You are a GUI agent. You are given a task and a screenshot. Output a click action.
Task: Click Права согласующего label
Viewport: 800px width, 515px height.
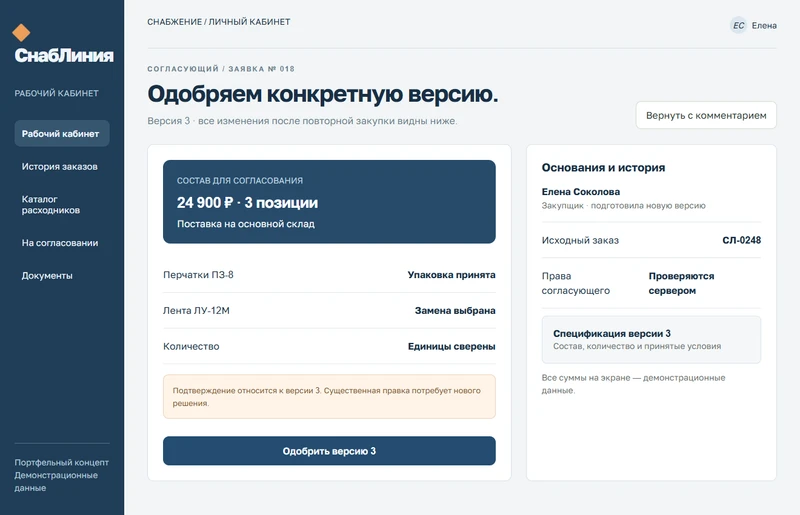pyautogui.click(x=576, y=283)
